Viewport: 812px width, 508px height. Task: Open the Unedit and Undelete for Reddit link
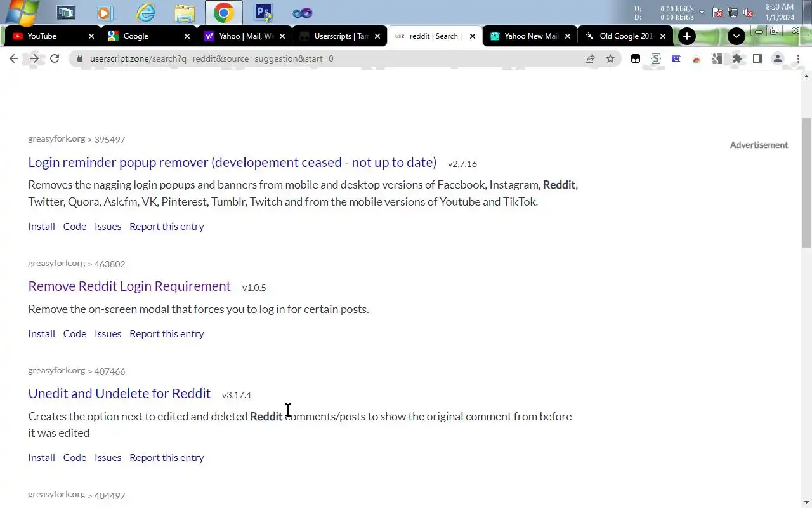[119, 393]
